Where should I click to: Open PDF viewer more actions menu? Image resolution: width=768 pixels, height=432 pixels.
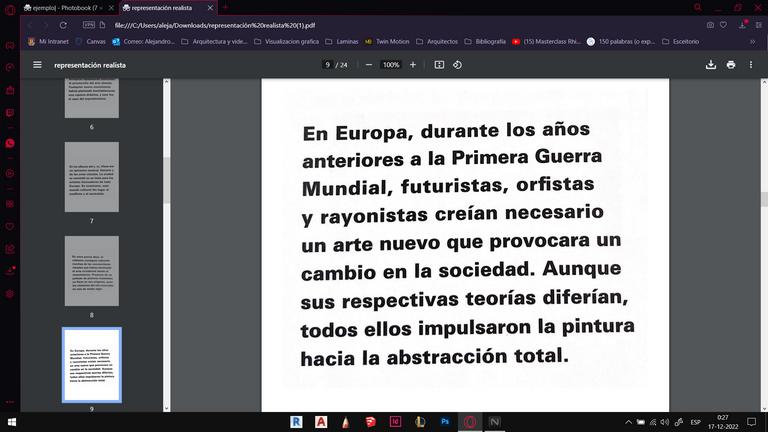751,65
